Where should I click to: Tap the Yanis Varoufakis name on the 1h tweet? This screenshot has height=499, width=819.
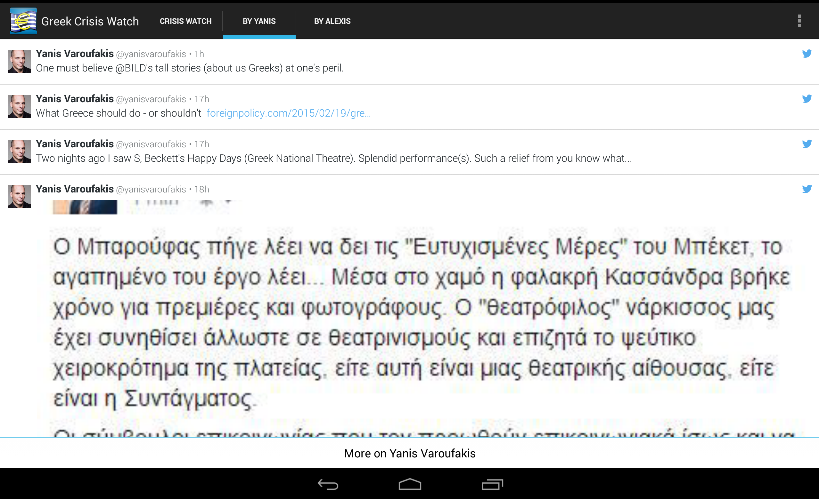tap(75, 53)
